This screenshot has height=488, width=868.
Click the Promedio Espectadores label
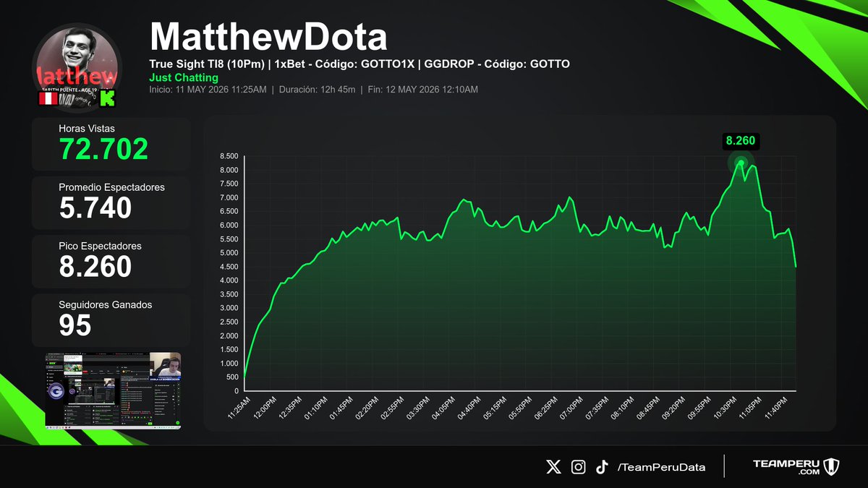pyautogui.click(x=112, y=187)
